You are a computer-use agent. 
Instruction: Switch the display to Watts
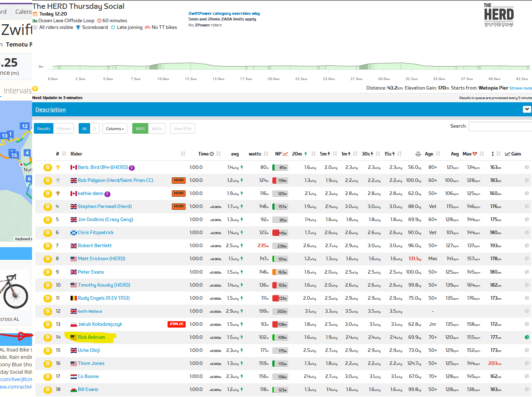click(x=157, y=129)
